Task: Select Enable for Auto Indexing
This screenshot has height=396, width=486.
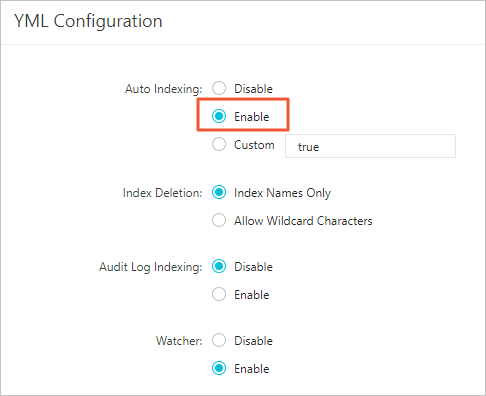Action: pyautogui.click(x=219, y=116)
